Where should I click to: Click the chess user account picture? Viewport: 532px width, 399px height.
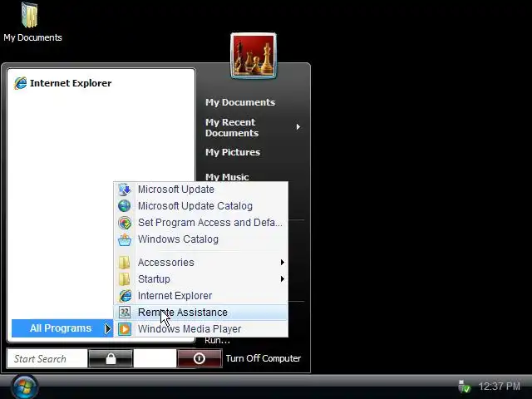click(253, 56)
